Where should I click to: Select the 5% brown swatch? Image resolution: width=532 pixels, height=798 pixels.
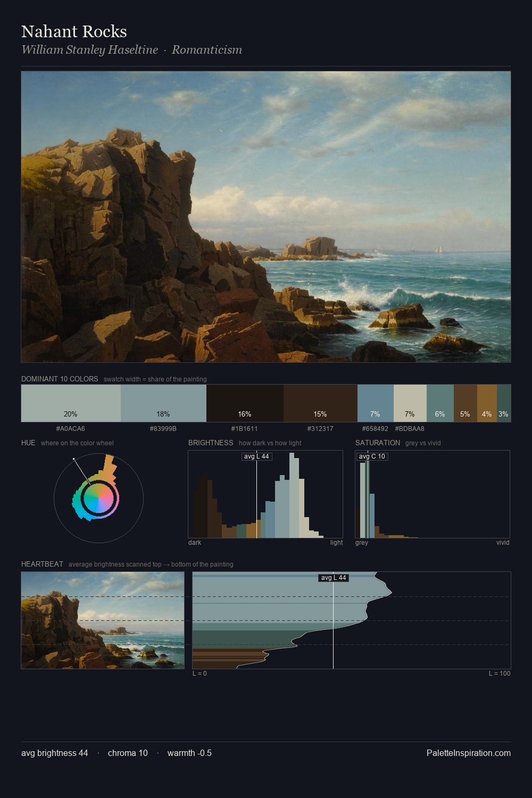pos(465,403)
